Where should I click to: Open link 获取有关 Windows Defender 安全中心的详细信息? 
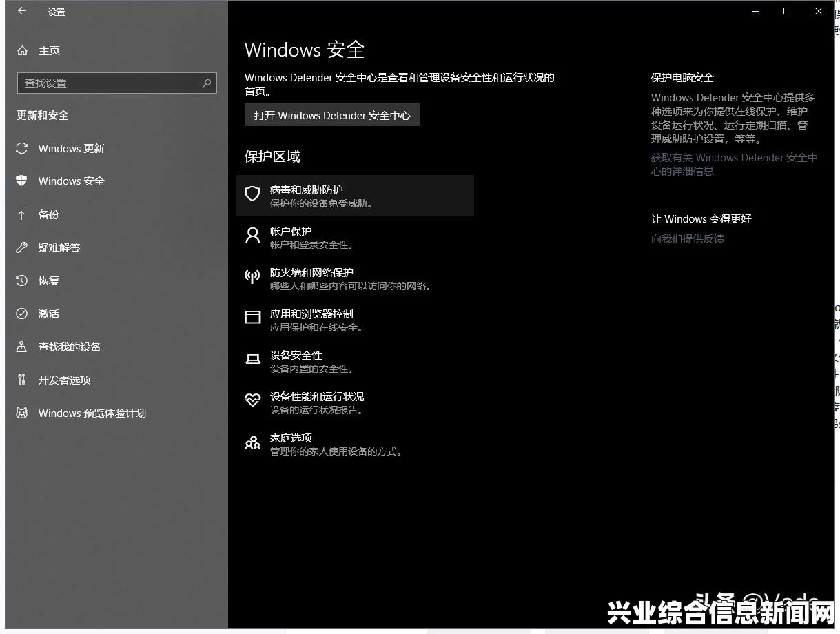[734, 164]
